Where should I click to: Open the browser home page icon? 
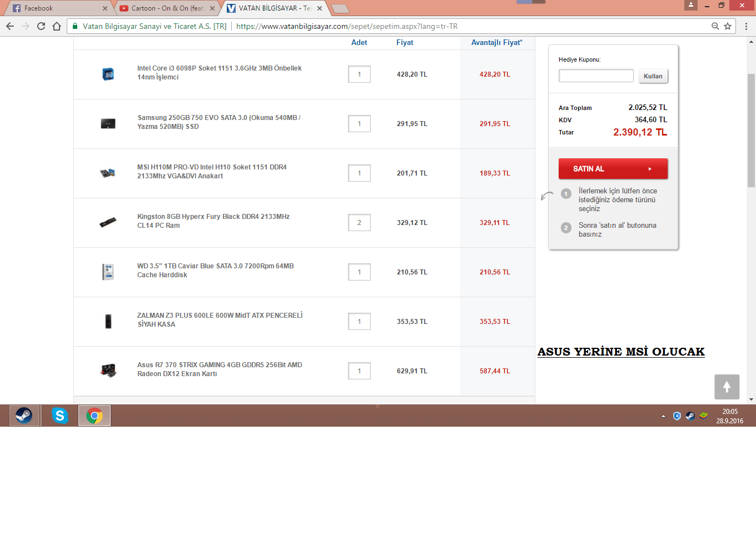(57, 26)
